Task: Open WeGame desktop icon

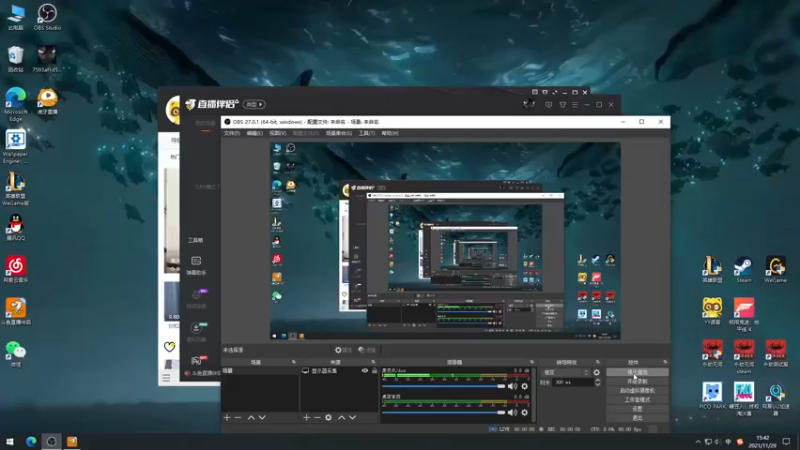Action: (775, 270)
